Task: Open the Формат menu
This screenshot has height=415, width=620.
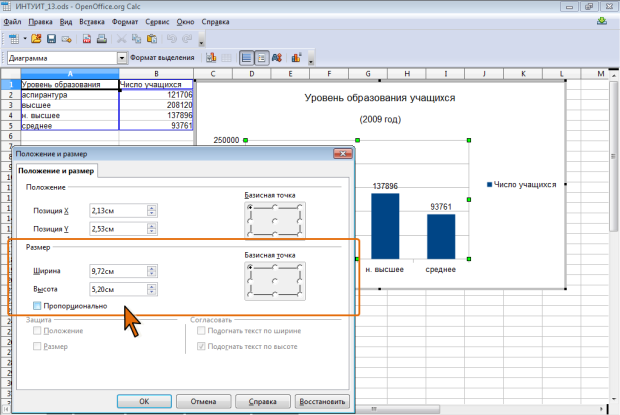Action: point(126,20)
